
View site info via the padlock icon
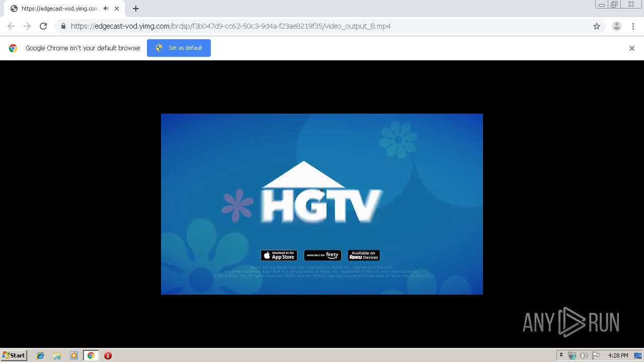[63, 26]
